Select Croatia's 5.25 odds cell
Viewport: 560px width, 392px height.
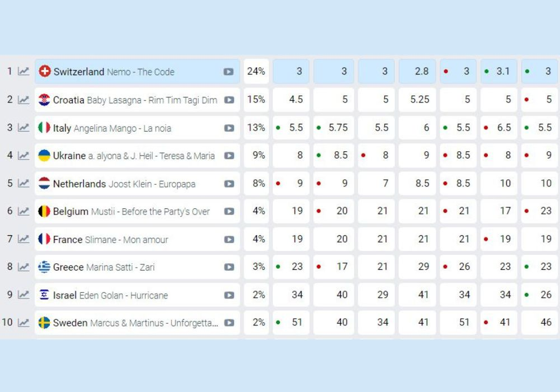[x=417, y=100]
